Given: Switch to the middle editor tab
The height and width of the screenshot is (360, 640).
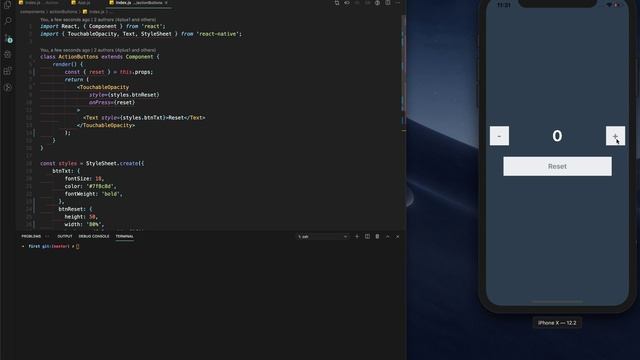Looking at the screenshot, I should click(82, 3).
